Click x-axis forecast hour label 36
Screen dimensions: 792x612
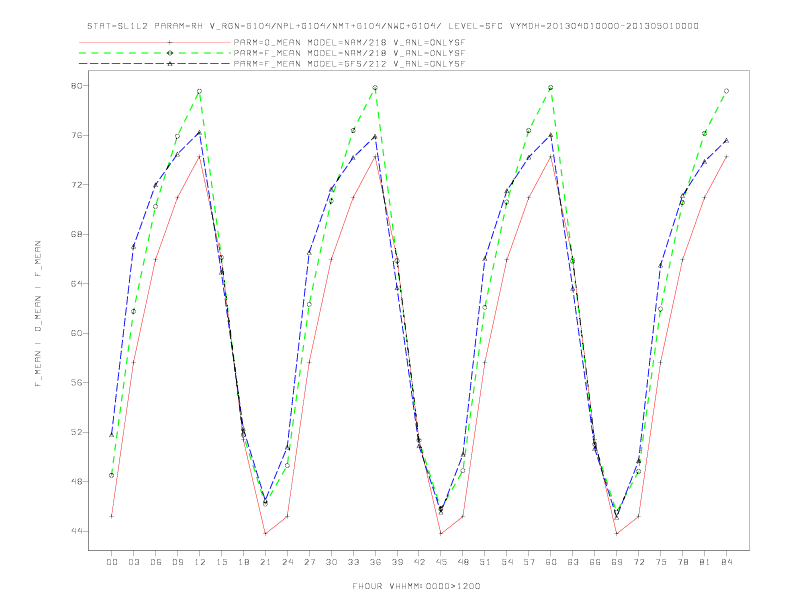click(375, 562)
